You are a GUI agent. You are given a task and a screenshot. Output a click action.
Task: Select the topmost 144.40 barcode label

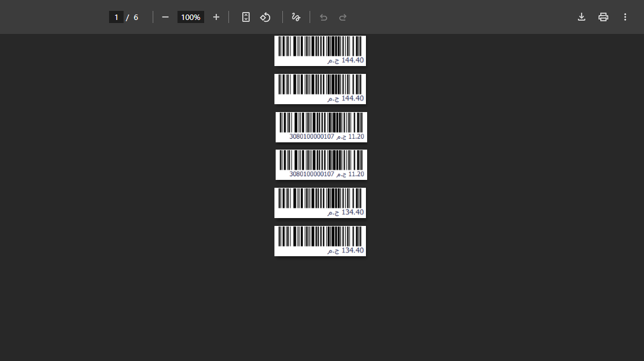[x=320, y=50]
